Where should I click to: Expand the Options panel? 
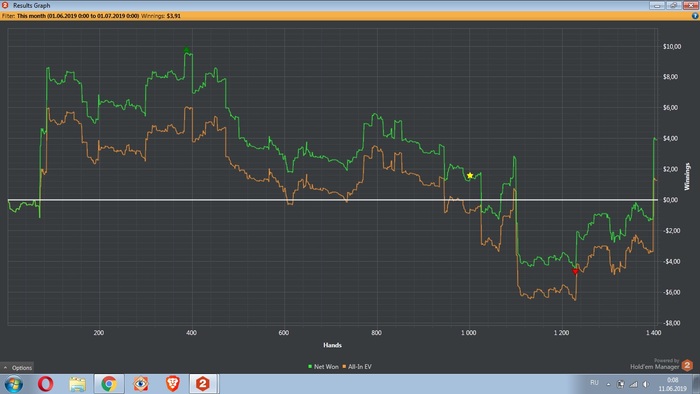tap(17, 368)
